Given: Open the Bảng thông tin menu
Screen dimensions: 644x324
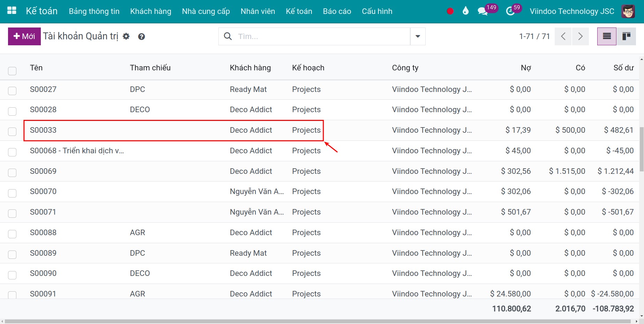Looking at the screenshot, I should pyautogui.click(x=94, y=11).
